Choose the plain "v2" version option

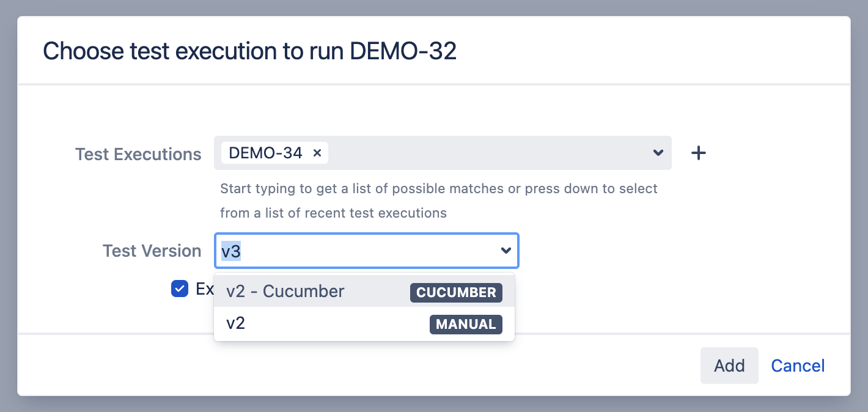(236, 324)
